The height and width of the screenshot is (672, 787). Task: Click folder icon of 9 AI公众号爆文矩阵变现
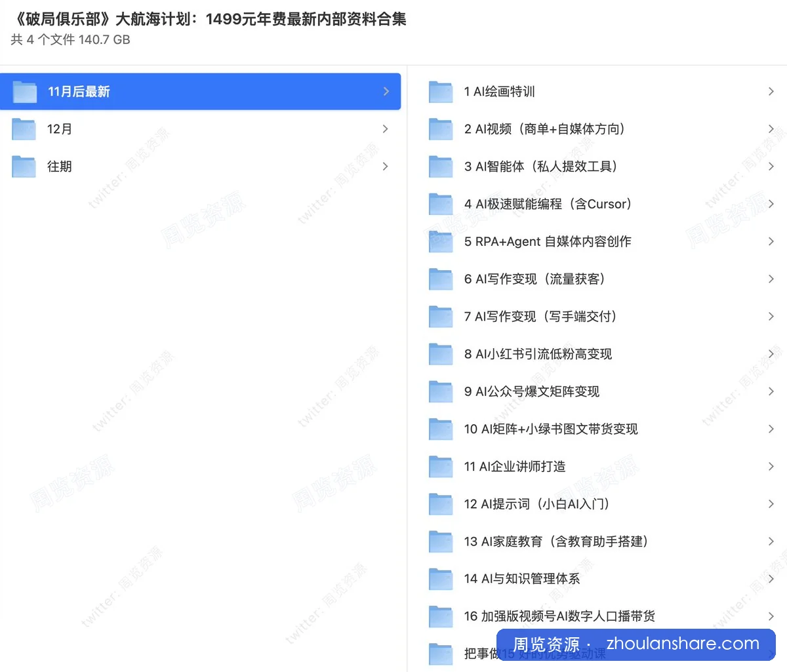(x=441, y=391)
